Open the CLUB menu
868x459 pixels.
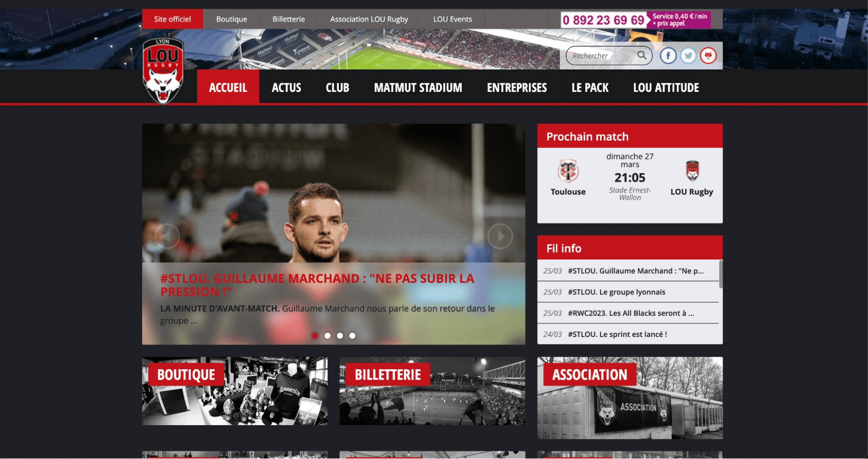[x=337, y=88]
